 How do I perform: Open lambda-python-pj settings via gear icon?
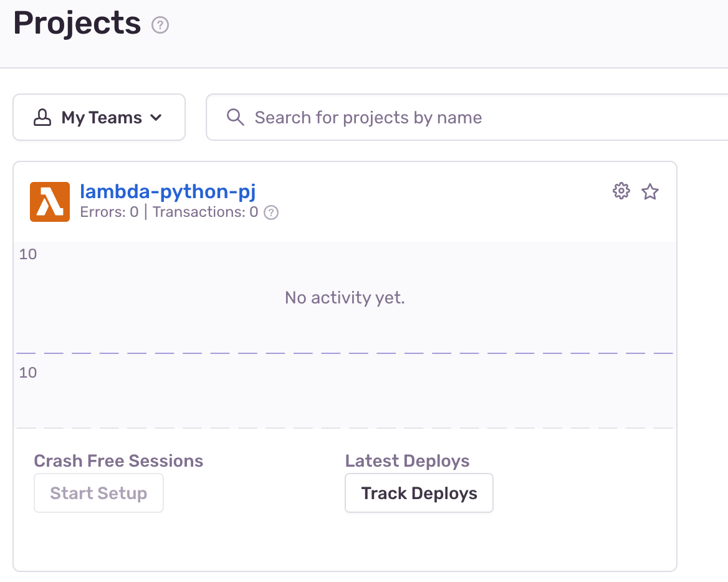tap(621, 191)
